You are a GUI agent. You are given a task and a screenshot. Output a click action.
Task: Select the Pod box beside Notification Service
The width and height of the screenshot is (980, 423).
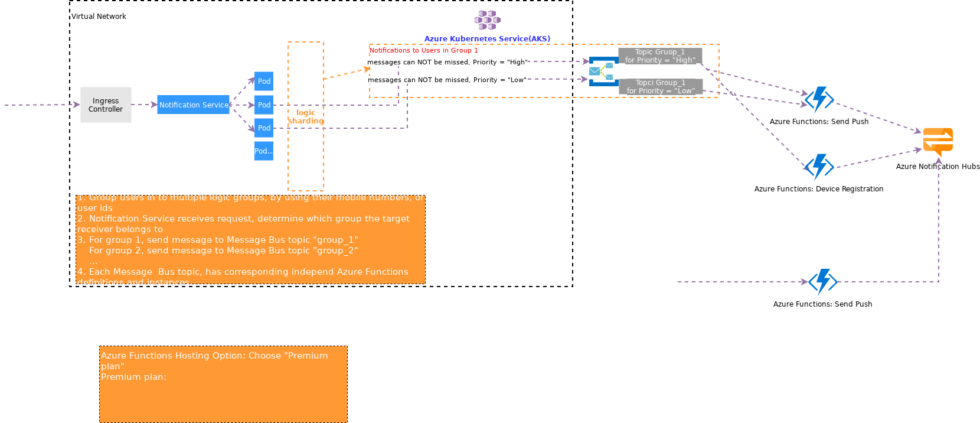point(264,105)
